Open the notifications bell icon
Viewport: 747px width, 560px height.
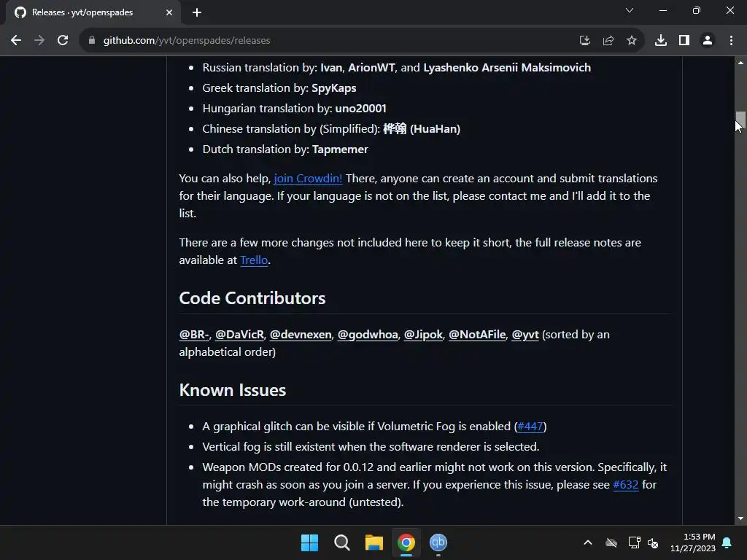[x=727, y=542]
